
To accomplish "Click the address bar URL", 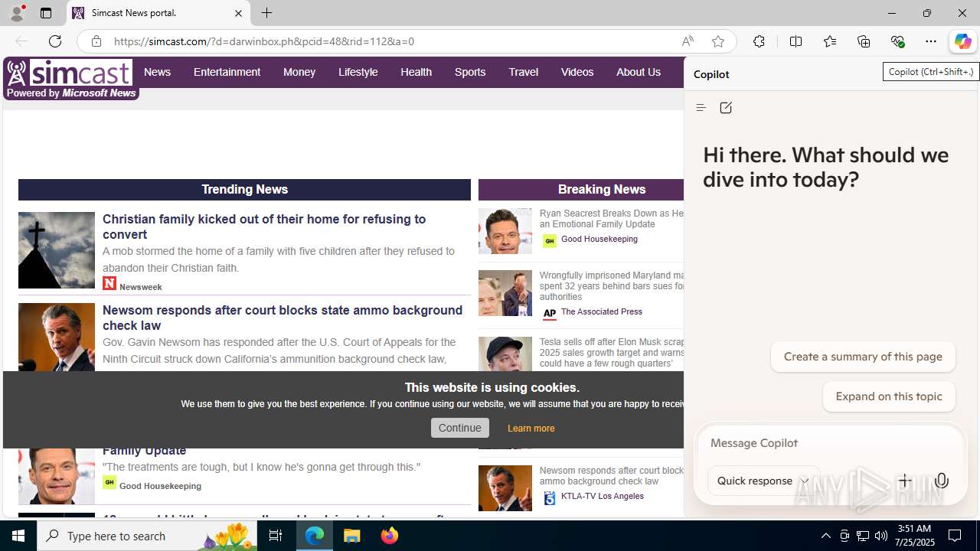I will 264,41.
